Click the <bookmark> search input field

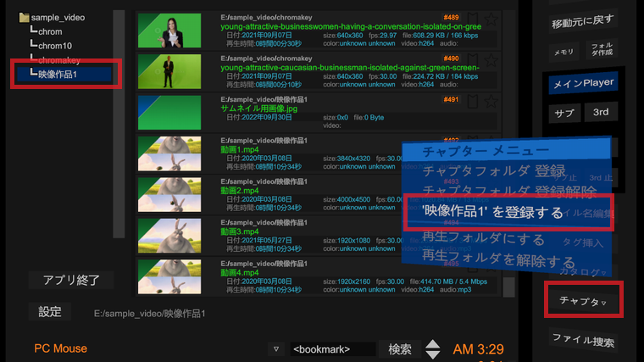coord(333,349)
